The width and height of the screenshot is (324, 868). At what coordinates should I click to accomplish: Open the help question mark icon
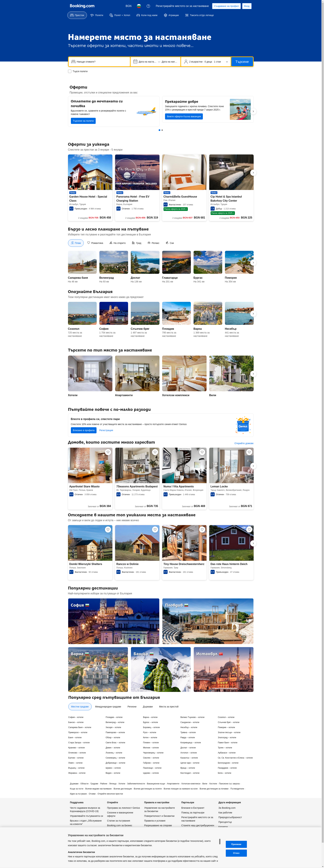click(148, 6)
